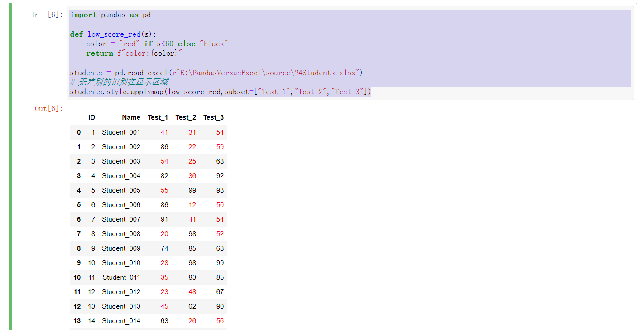Click the Student_013 name cell
The height and width of the screenshot is (330, 644).
tap(121, 306)
